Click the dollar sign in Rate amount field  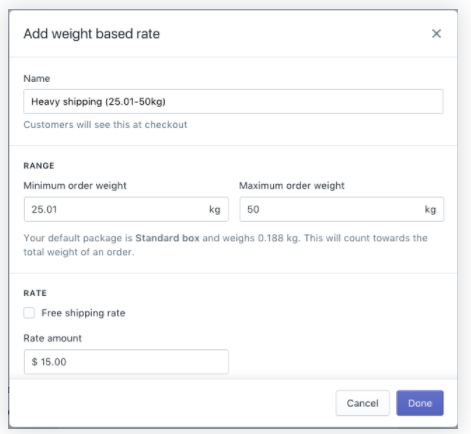[34, 362]
